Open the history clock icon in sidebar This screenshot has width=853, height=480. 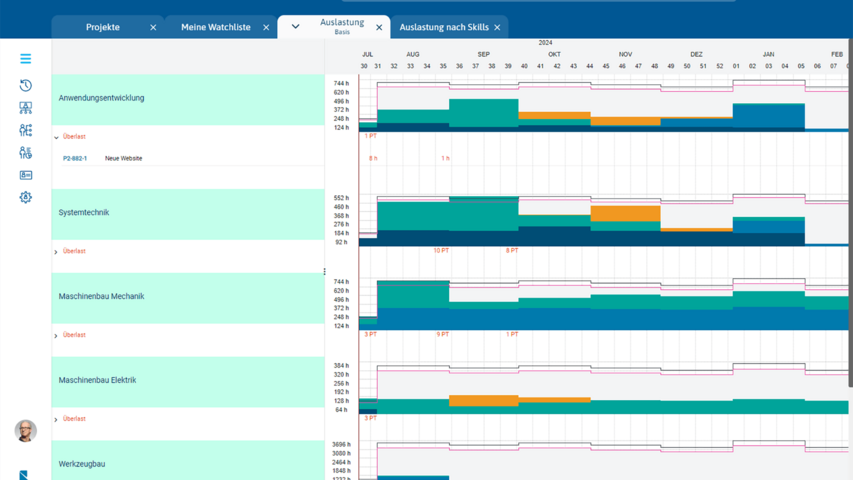click(x=26, y=85)
